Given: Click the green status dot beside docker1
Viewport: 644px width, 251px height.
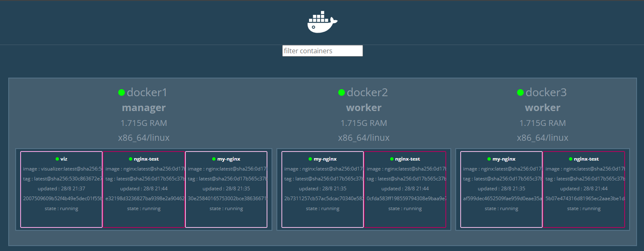Looking at the screenshot, I should coord(122,92).
